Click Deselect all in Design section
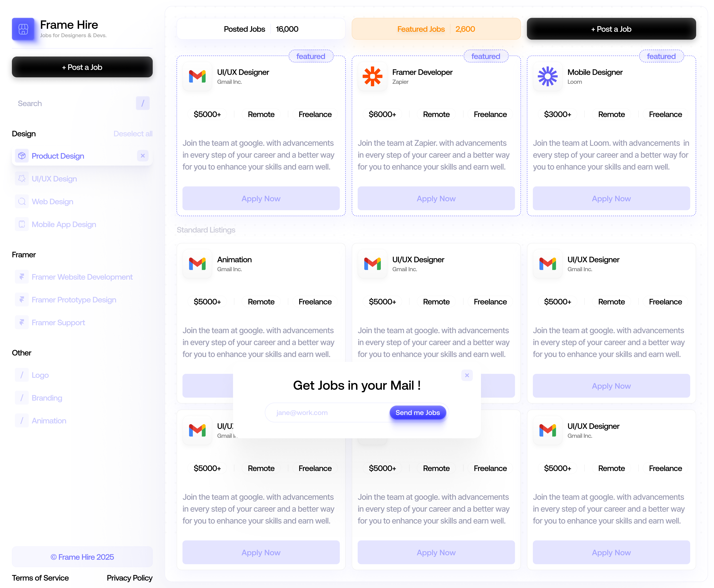 pyautogui.click(x=133, y=134)
